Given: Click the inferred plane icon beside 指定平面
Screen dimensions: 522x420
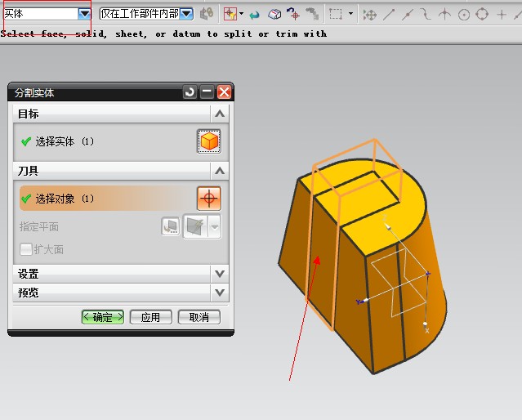Looking at the screenshot, I should point(195,226).
